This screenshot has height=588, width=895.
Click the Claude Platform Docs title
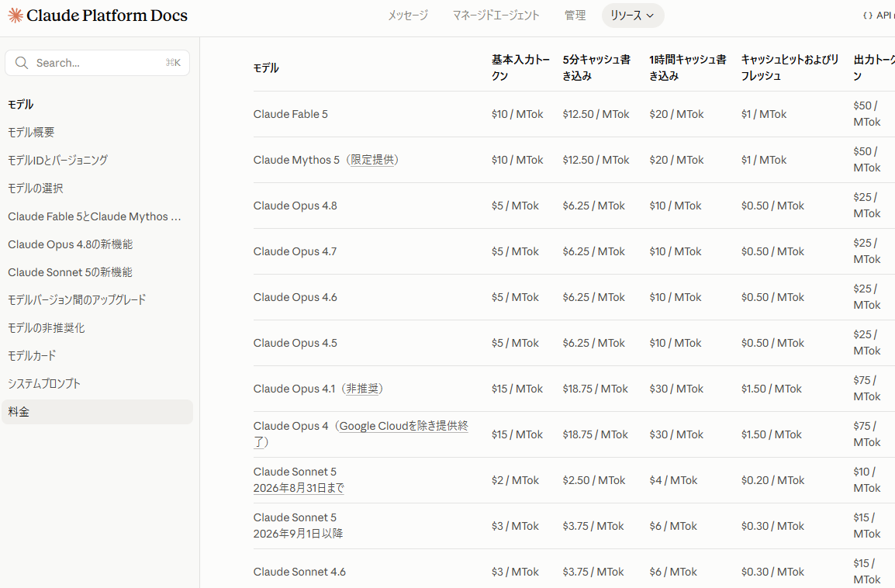click(x=107, y=16)
